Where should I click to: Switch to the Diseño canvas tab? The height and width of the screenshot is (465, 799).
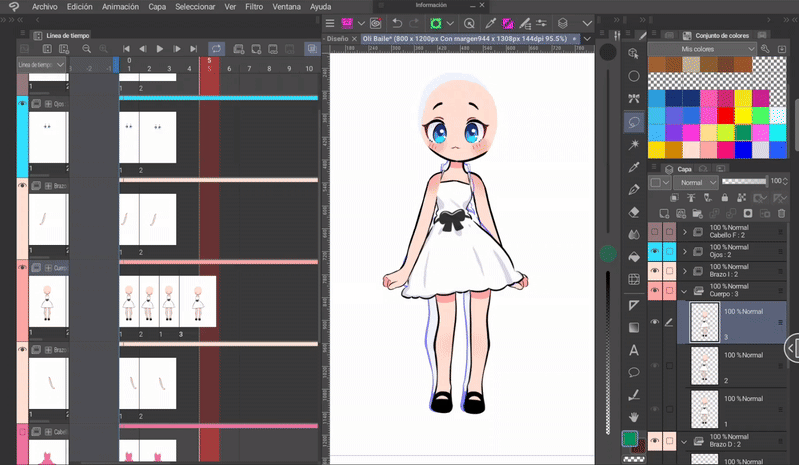click(x=338, y=38)
